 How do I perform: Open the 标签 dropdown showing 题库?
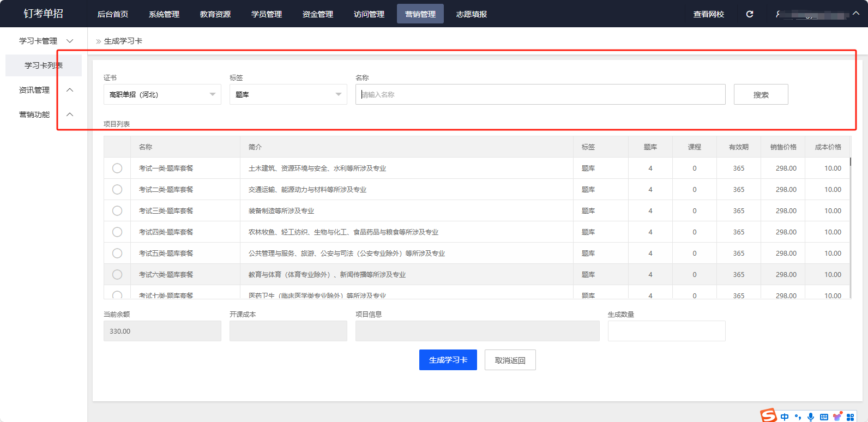[x=288, y=94]
